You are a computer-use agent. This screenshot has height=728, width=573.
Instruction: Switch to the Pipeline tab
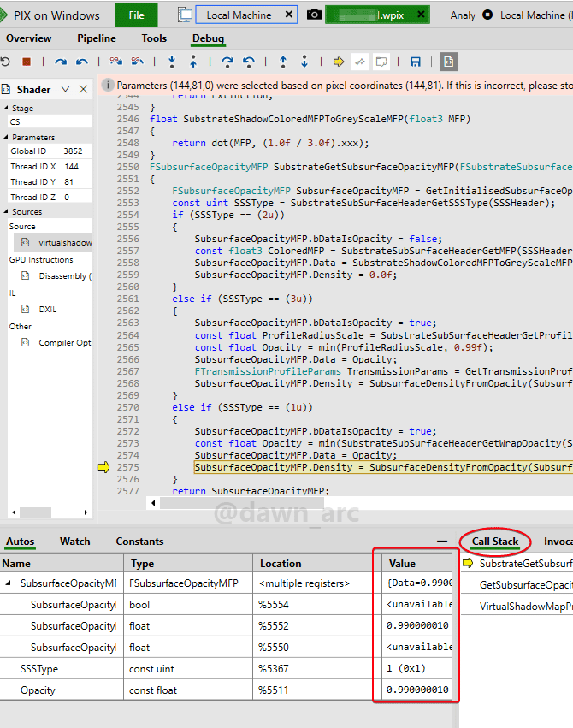97,38
